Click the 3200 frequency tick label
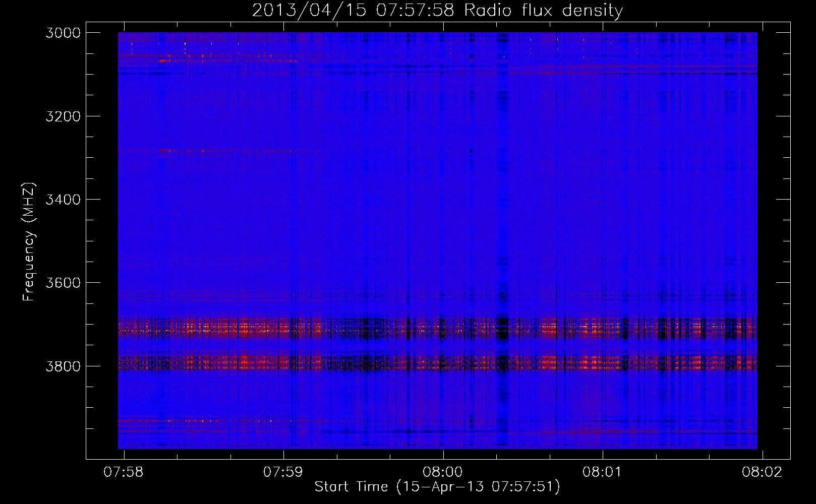The height and width of the screenshot is (504, 816). 63,116
